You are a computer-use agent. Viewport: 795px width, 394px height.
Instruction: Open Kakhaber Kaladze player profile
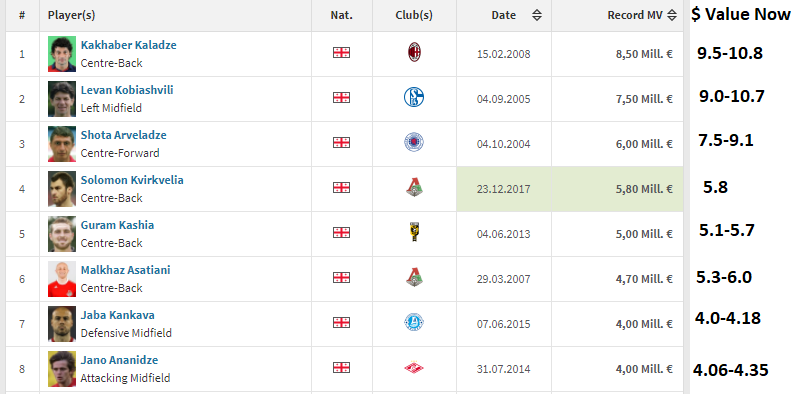tap(128, 45)
